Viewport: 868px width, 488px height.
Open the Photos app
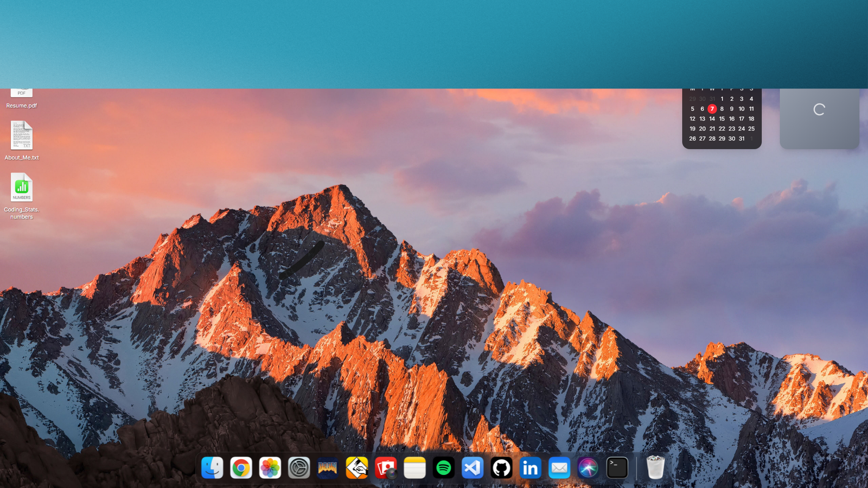pyautogui.click(x=270, y=467)
